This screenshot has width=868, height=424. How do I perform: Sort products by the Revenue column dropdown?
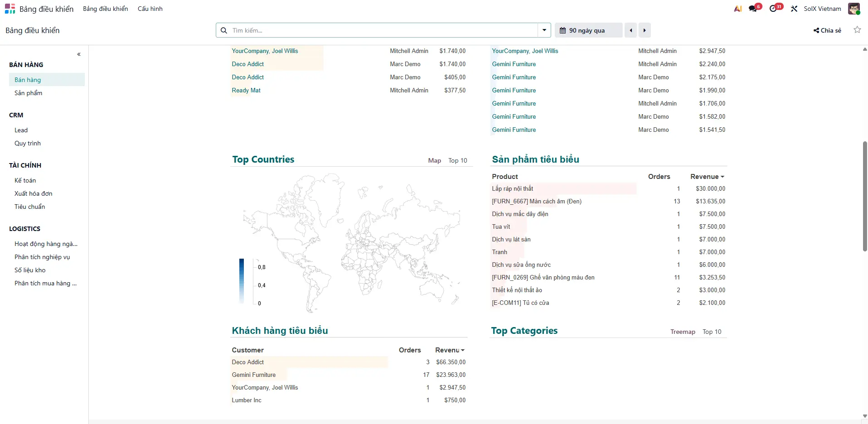(707, 177)
